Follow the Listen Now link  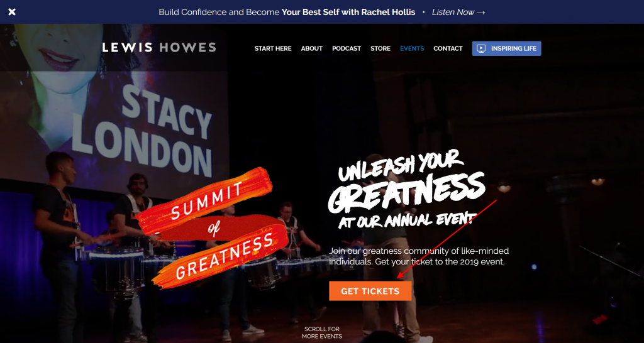(x=458, y=13)
